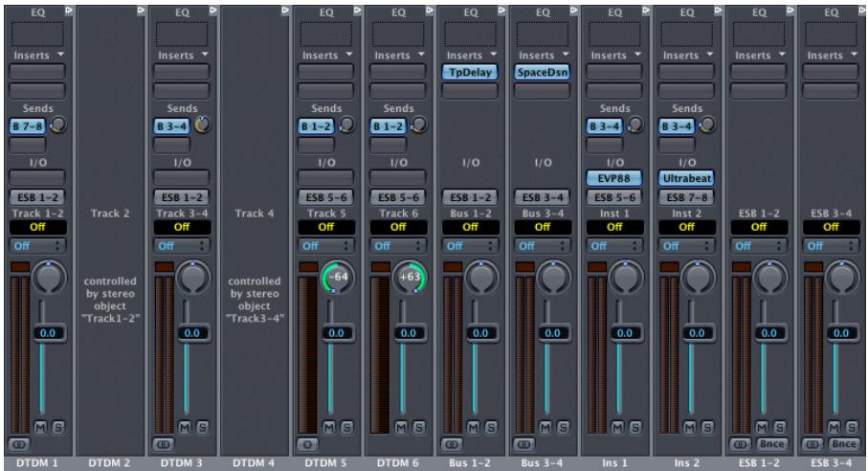Click the pan knob on DTDM 1 strip

(49, 277)
